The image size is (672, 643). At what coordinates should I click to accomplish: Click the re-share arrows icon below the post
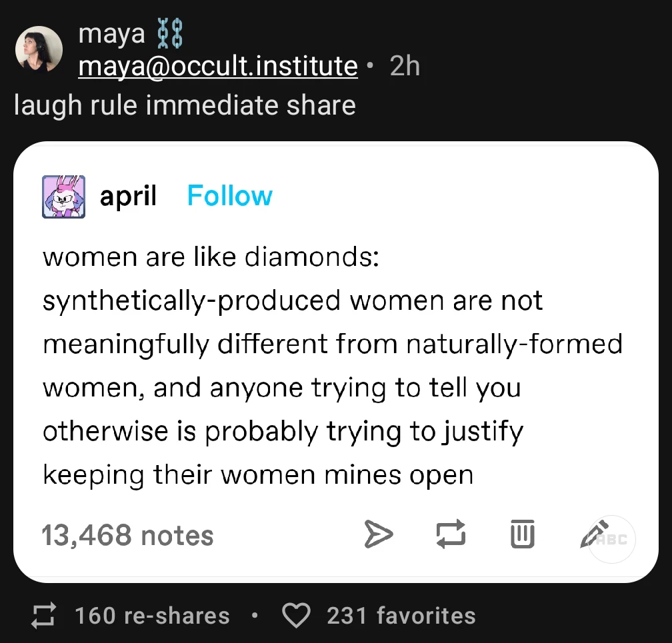click(45, 616)
